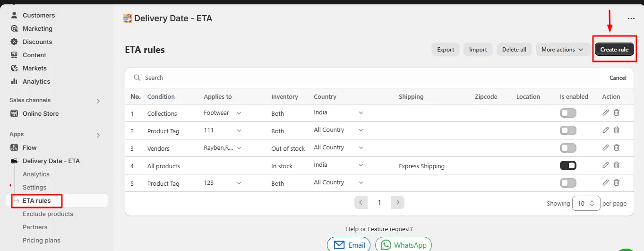The image size is (644, 251).
Task: Click the Marketing target icon in sidebar
Action: point(14,28)
